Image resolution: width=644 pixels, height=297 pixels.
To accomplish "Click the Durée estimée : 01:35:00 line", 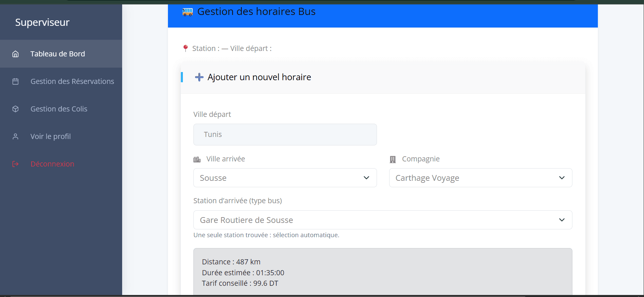I will click(x=243, y=273).
